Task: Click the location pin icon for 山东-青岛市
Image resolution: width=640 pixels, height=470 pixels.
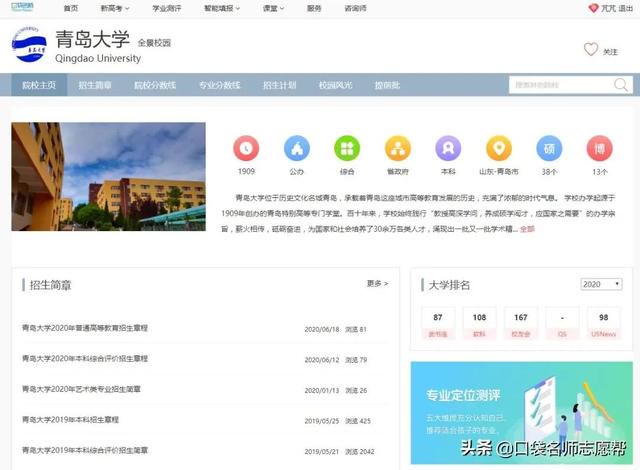Action: [499, 148]
